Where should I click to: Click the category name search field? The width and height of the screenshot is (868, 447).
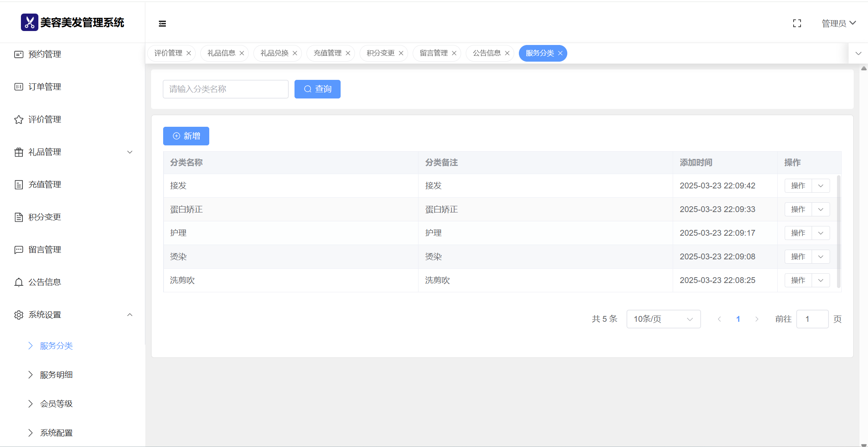pos(226,89)
